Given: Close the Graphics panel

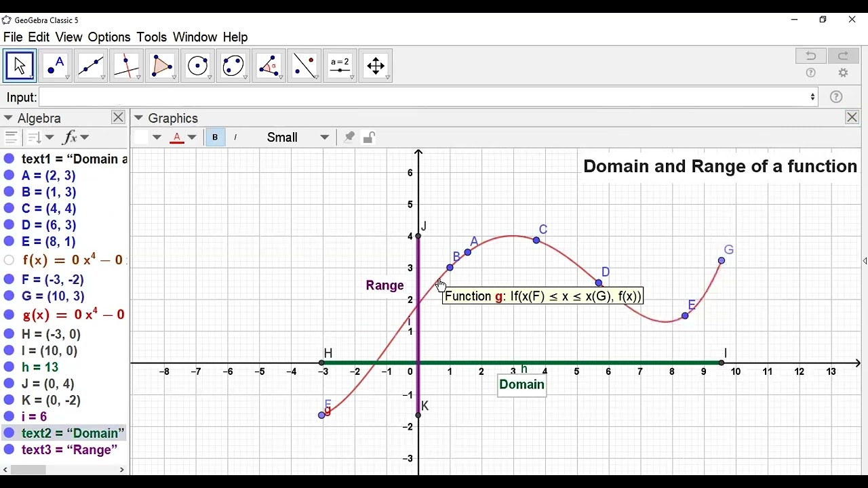Looking at the screenshot, I should tap(852, 117).
